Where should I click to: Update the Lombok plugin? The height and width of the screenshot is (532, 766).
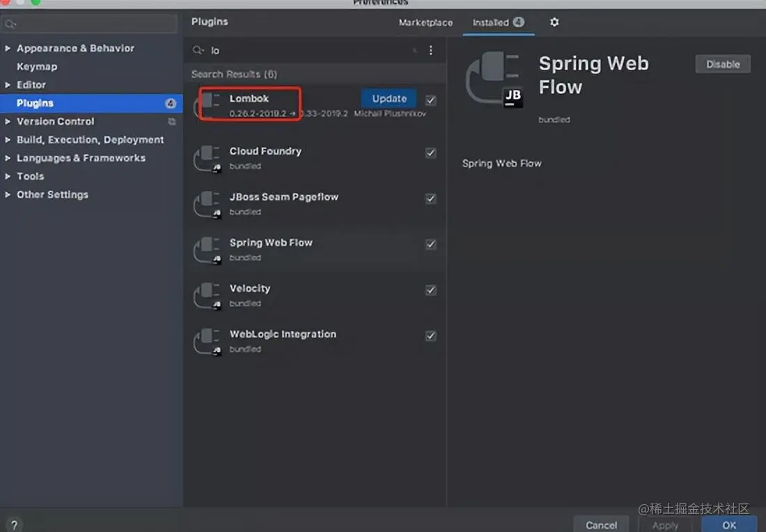389,98
